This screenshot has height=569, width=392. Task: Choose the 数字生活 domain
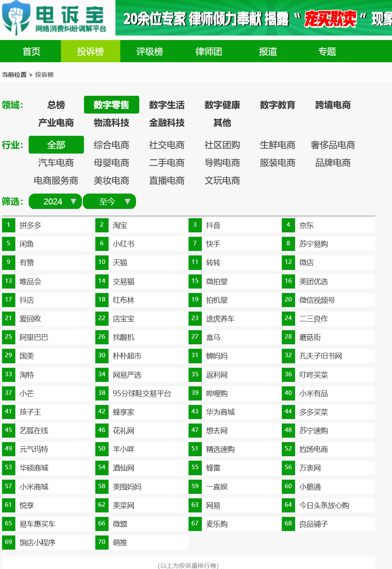(167, 105)
